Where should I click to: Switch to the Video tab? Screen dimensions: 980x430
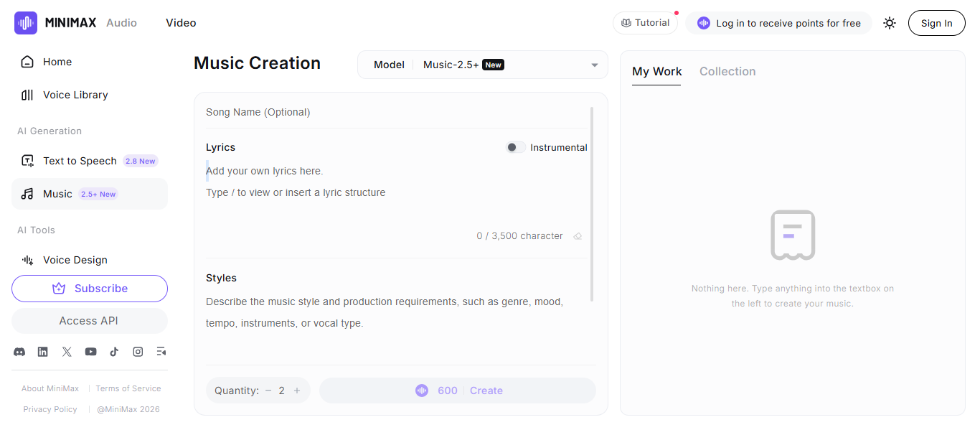point(180,22)
